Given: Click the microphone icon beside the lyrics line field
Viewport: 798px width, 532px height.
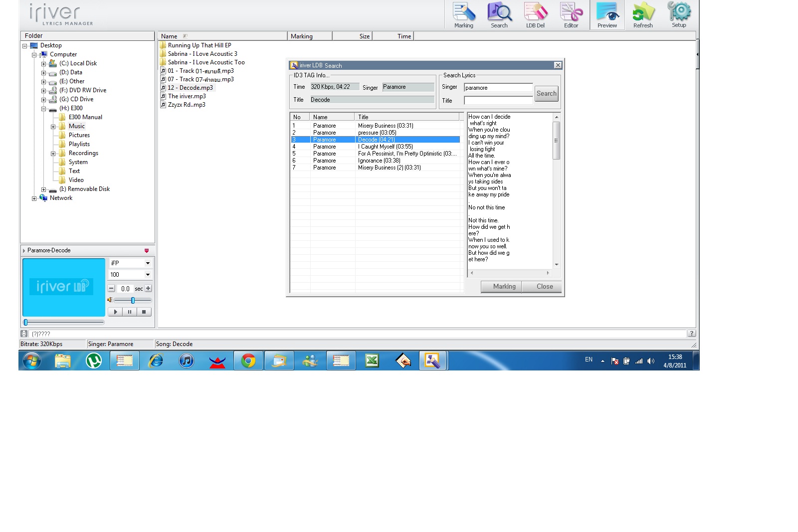Looking at the screenshot, I should 24,334.
